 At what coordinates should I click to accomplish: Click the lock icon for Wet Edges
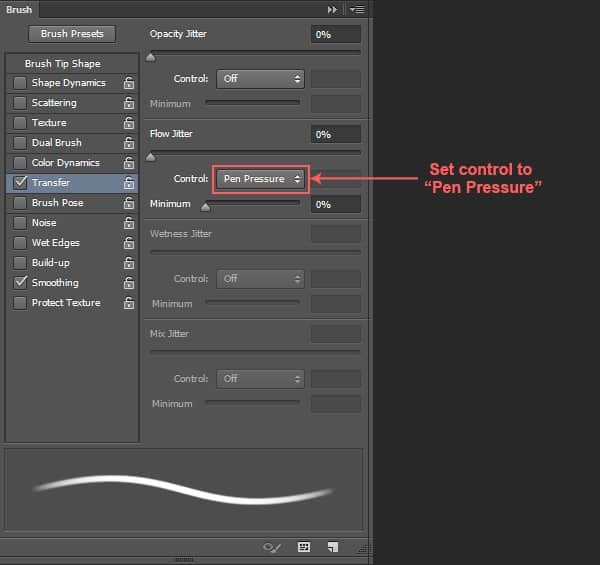click(x=129, y=243)
